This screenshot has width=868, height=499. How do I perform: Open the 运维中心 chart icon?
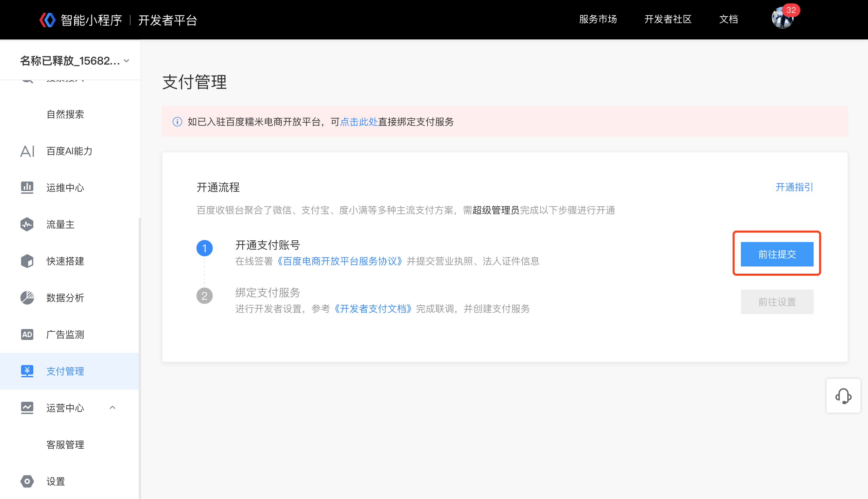click(27, 188)
